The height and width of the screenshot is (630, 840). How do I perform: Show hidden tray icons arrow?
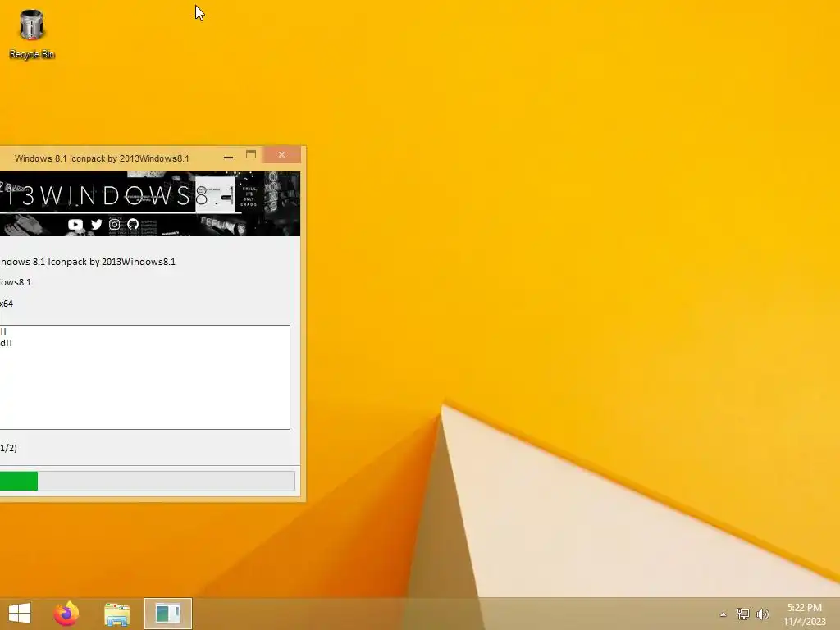tap(723, 614)
